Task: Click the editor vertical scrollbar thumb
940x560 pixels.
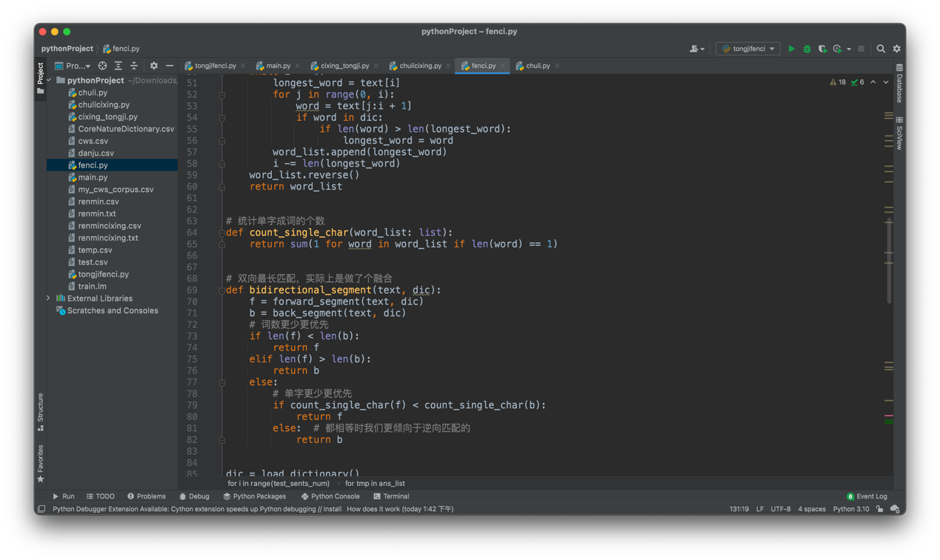Action: point(889,261)
